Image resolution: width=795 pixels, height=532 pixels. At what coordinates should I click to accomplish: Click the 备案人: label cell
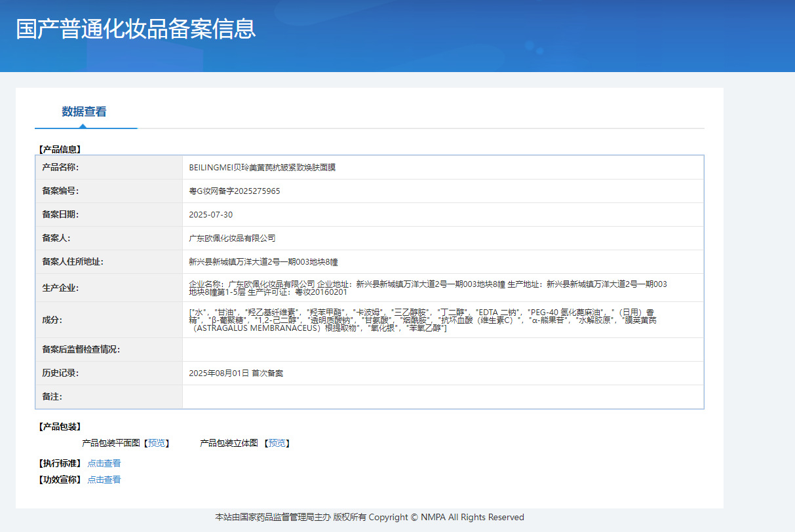click(x=109, y=238)
